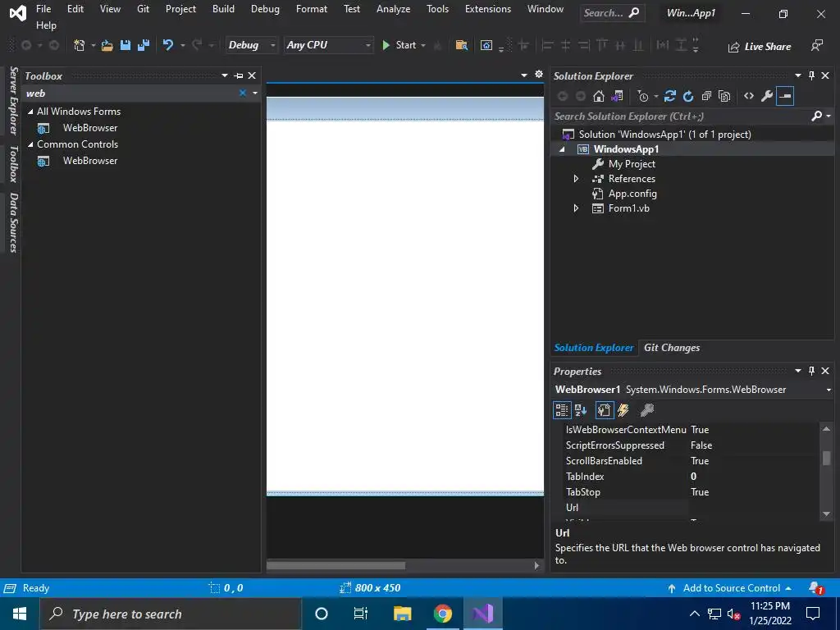Clear the Toolbox search with the X

click(x=243, y=94)
